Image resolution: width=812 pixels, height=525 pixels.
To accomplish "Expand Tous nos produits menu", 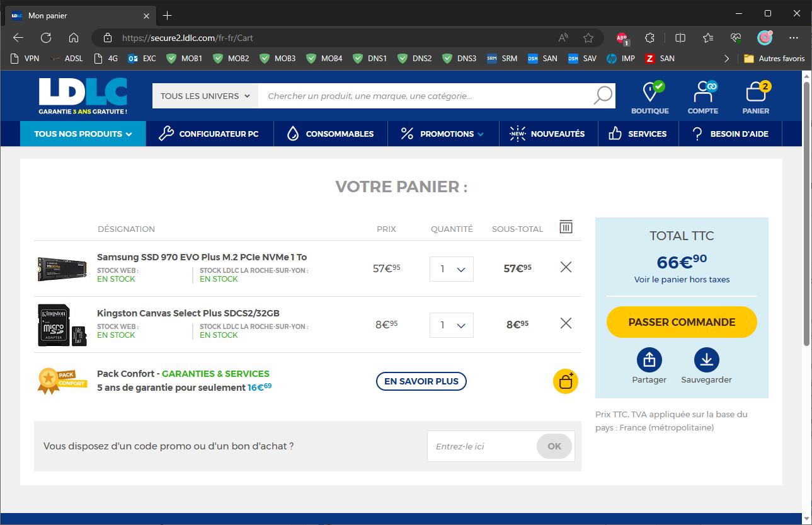I will point(83,134).
